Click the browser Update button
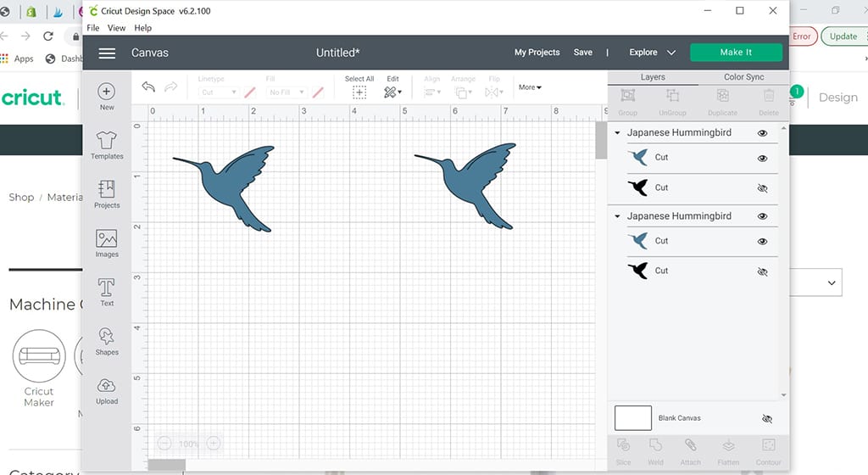The width and height of the screenshot is (868, 475). 843,36
